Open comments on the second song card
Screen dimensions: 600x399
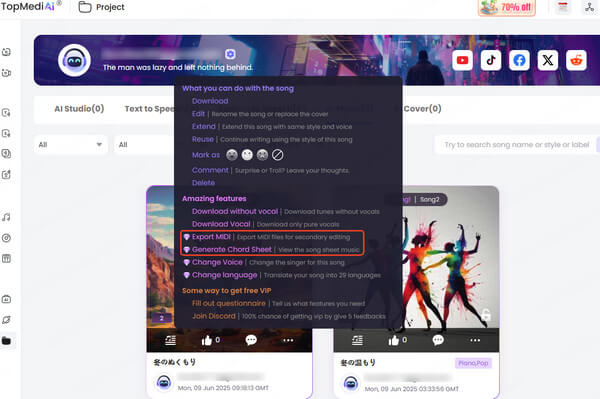click(x=438, y=340)
